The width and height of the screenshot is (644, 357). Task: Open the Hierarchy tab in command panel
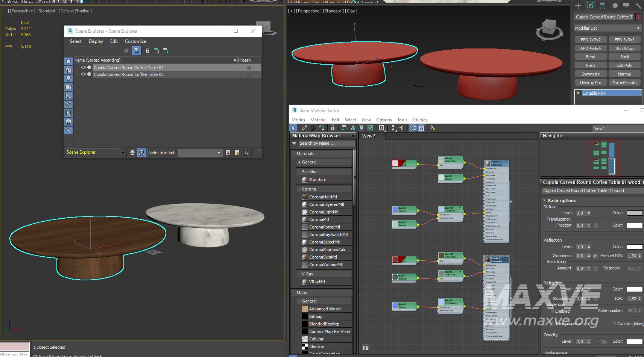click(602, 6)
